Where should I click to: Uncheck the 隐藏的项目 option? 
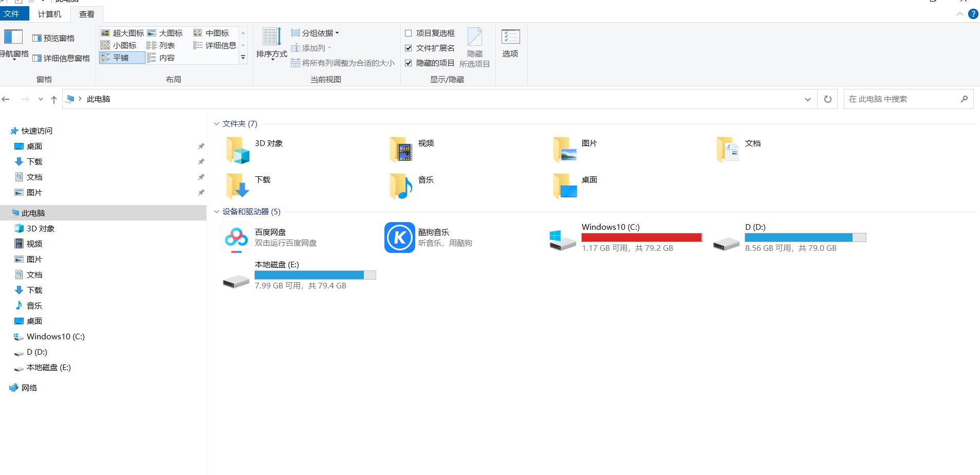click(x=409, y=63)
